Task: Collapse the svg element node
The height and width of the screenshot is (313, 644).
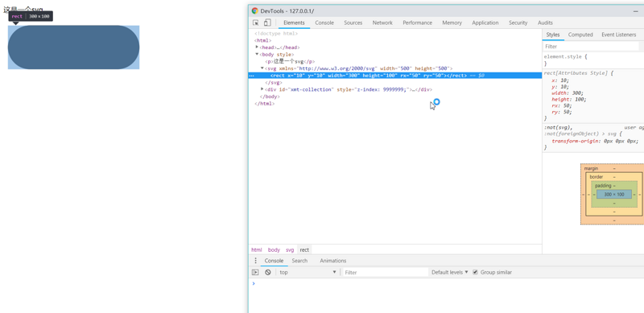Action: (x=262, y=68)
